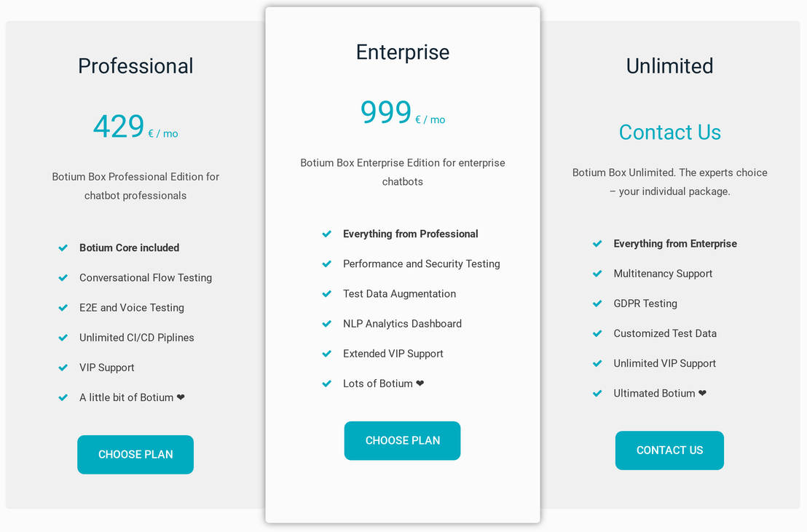The height and width of the screenshot is (532, 807).
Task: Click the Contact Us link in Unlimited card
Action: point(669,132)
